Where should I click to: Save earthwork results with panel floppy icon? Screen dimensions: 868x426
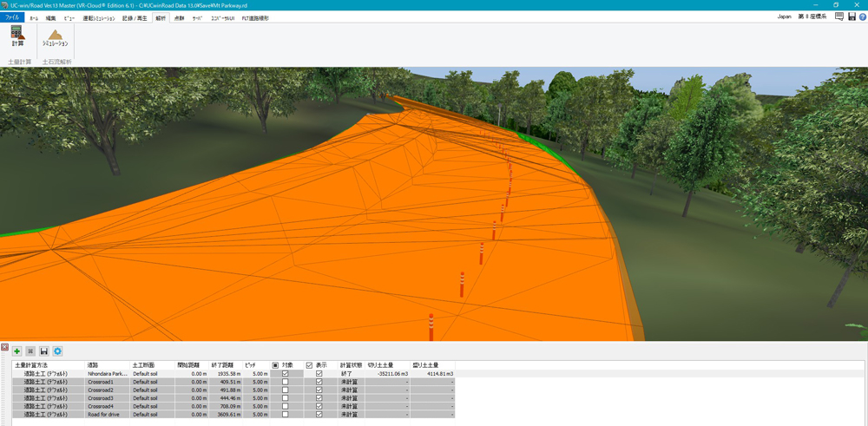[44, 351]
